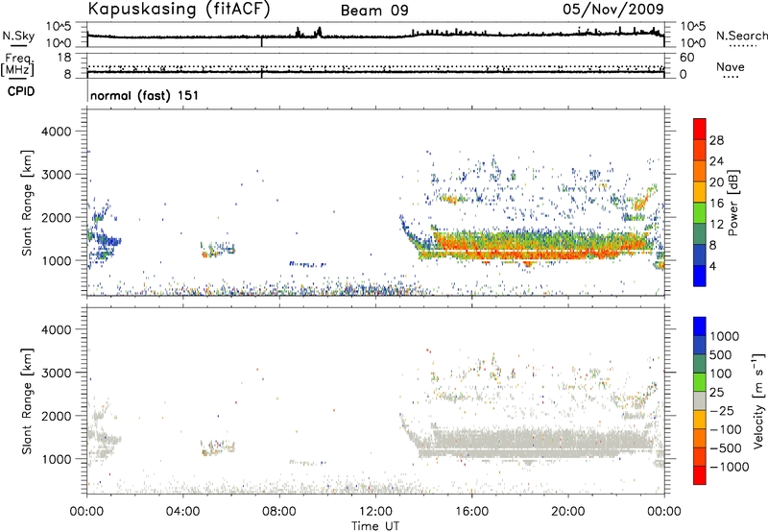Viewport: 768px width, 532px height.
Task: Click the blue bottom segment of Power colorbar
Action: pos(700,276)
